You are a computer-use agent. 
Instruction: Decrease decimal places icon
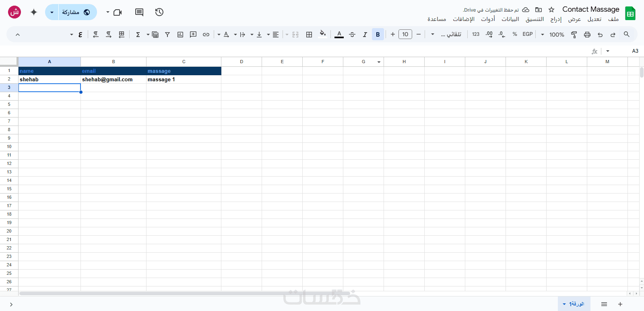[x=502, y=35]
